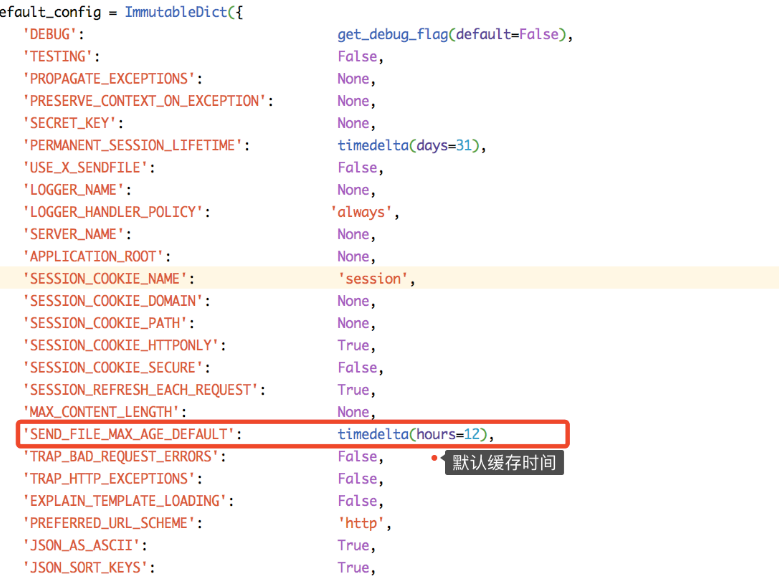Click the 'TRAP_BAD_REQUEST_ERRORS' key
The width and height of the screenshot is (779, 583).
point(125,456)
